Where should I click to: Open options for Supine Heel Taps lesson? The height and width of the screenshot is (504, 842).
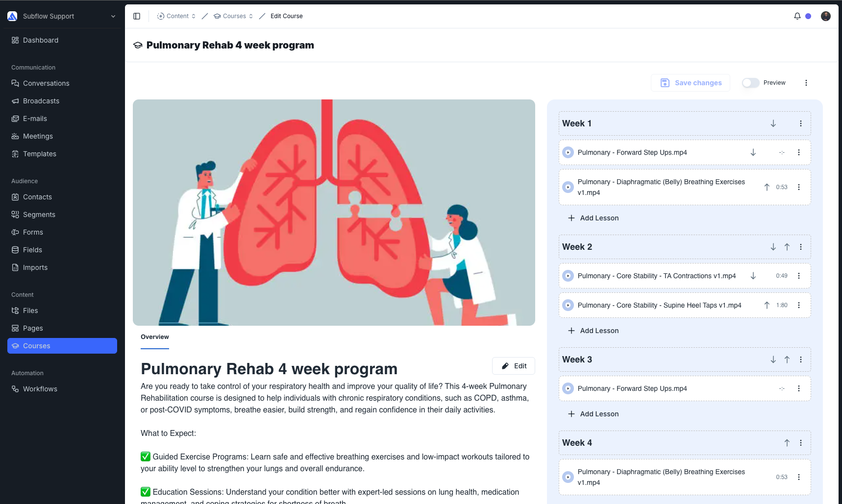pyautogui.click(x=799, y=305)
